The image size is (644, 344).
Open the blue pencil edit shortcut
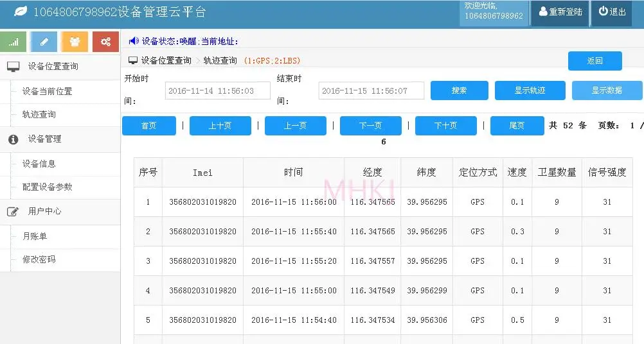tap(44, 42)
